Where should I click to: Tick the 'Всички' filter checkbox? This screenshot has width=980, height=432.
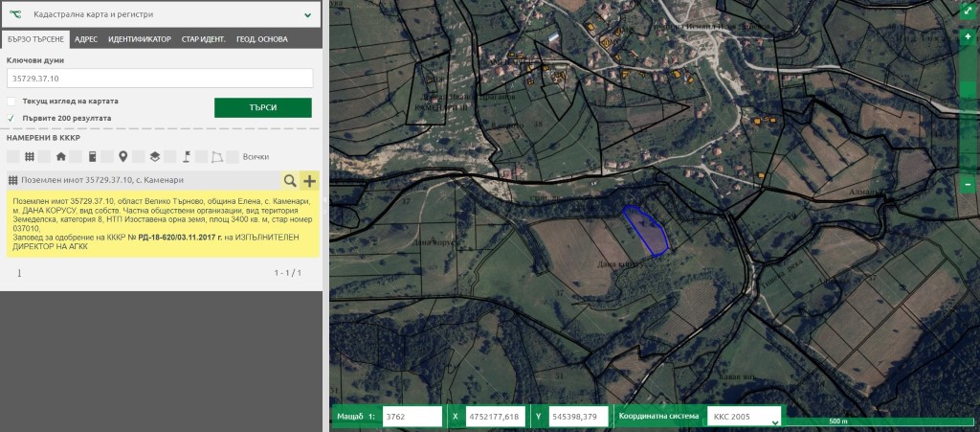tap(233, 156)
